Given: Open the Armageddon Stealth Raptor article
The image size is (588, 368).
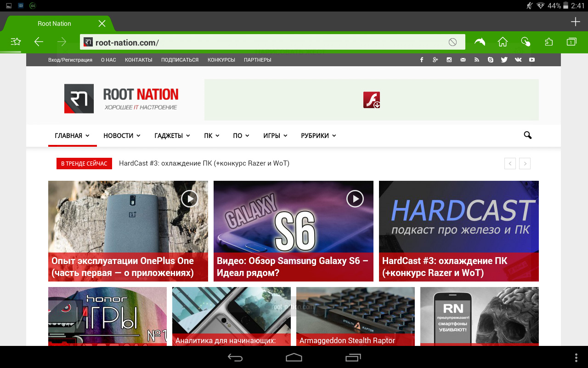Looking at the screenshot, I should tap(356, 316).
